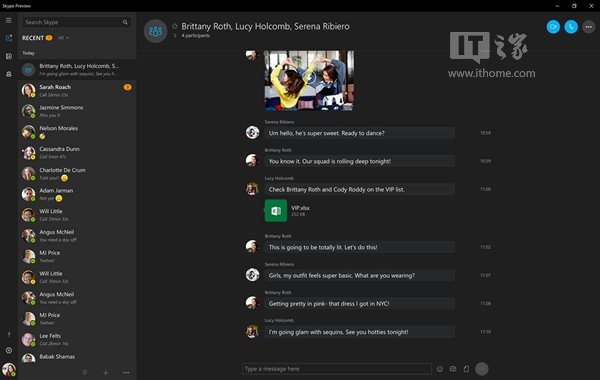Open the emoticon picker
The height and width of the screenshot is (380, 600).
440,369
